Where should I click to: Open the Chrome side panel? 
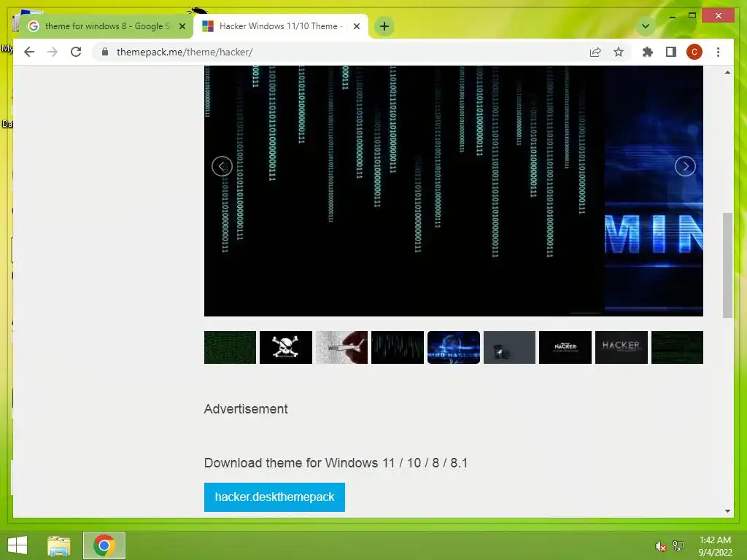(671, 52)
